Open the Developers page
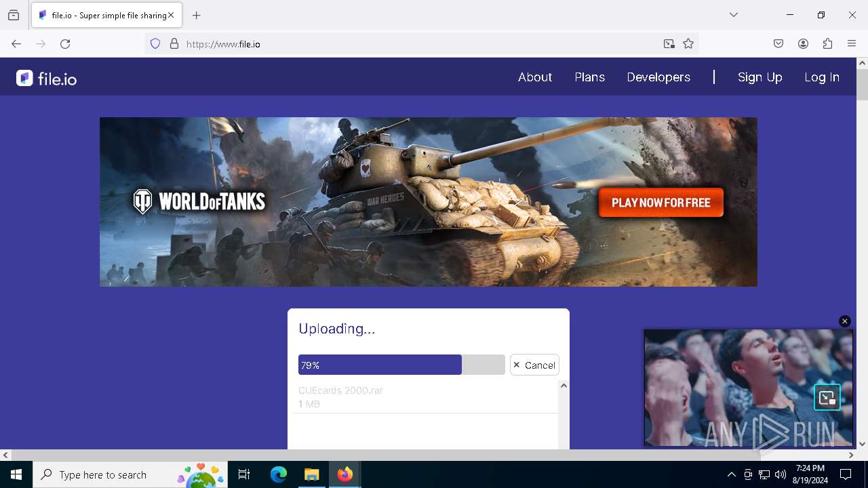 pyautogui.click(x=658, y=77)
